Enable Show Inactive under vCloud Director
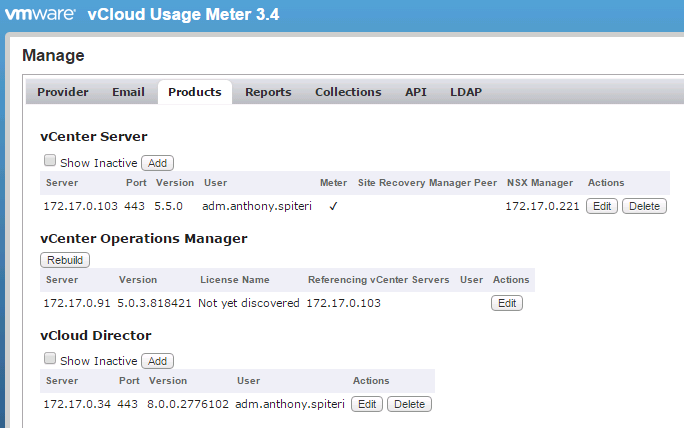This screenshot has width=684, height=428. click(50, 359)
